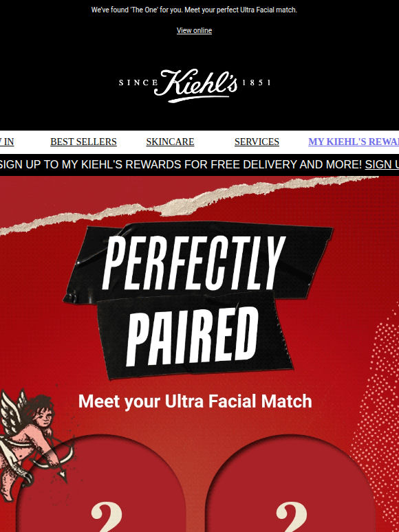Click the 1851 text beside the logo
399x532 pixels.
click(257, 82)
